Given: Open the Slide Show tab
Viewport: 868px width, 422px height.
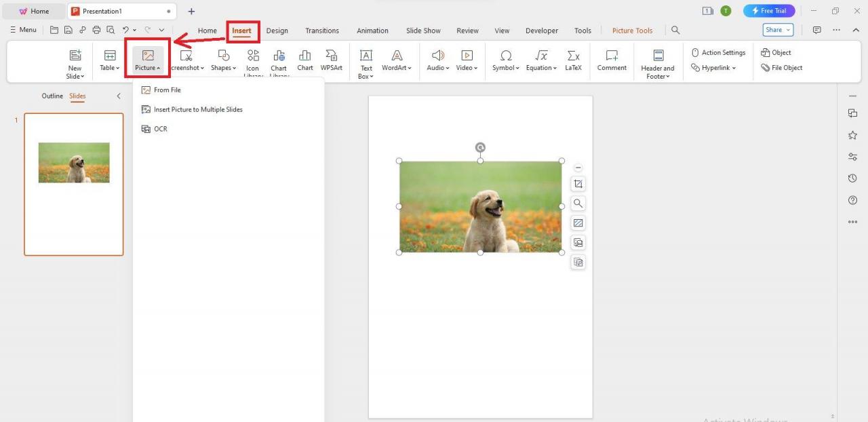Looking at the screenshot, I should point(422,30).
